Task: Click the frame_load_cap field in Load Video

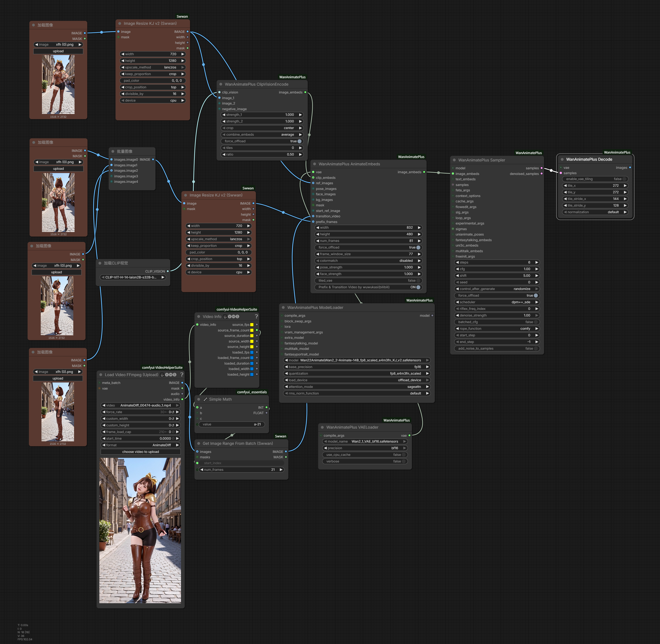Action: [x=141, y=432]
